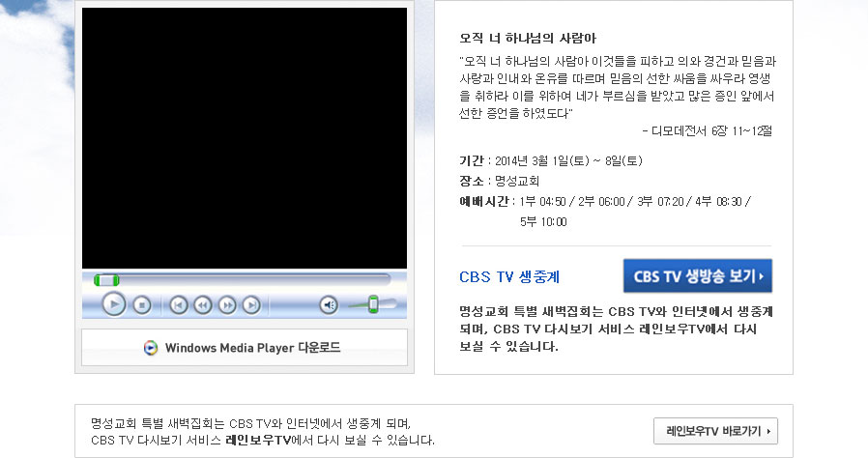Click the 장소 명성교회 line
Screen dimensions: 868x458
coord(500,181)
